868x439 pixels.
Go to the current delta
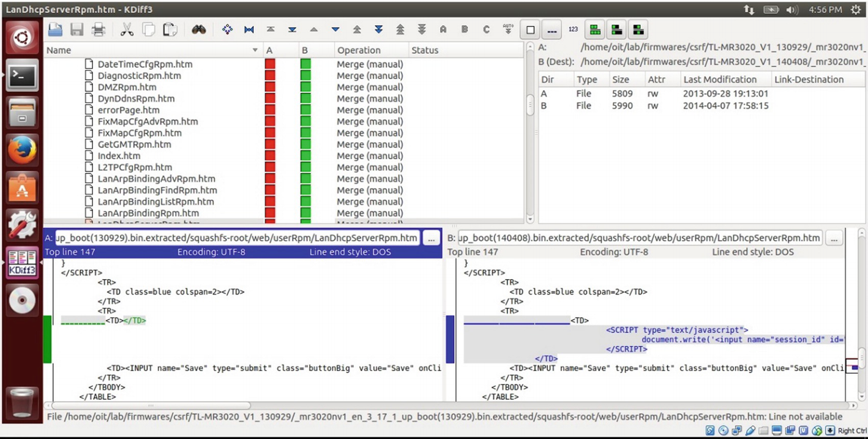227,29
